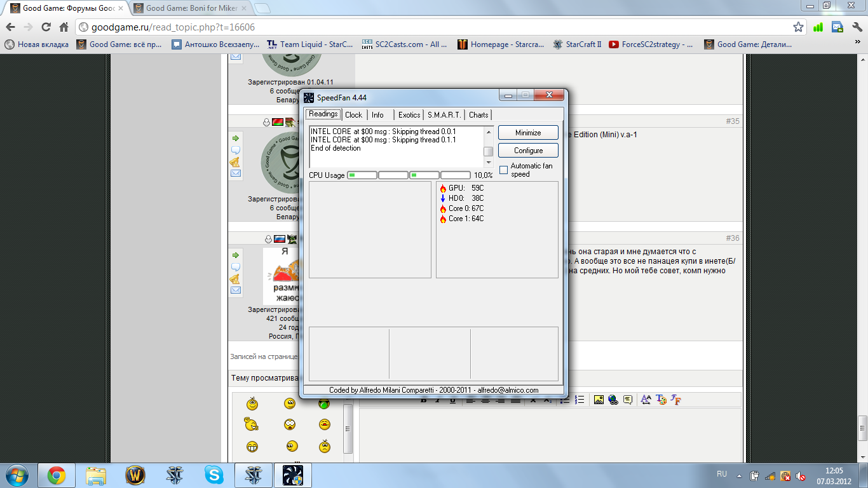Screen dimensions: 868x488
Task: Click the text color icon in the editor
Action: click(661, 400)
